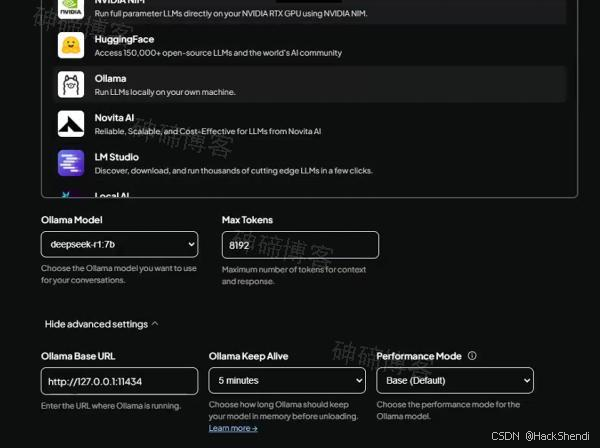Select the Ollama provider row
The image size is (600, 448).
(310, 85)
